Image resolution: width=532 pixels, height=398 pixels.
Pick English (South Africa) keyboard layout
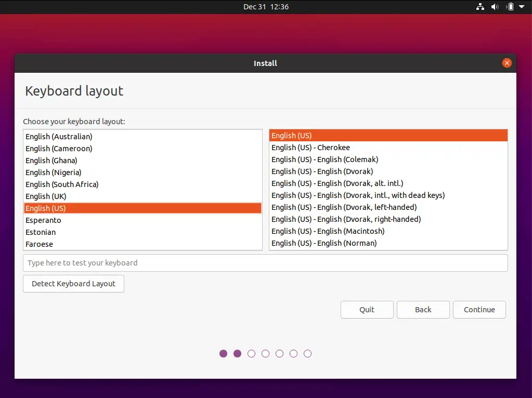click(x=143, y=184)
